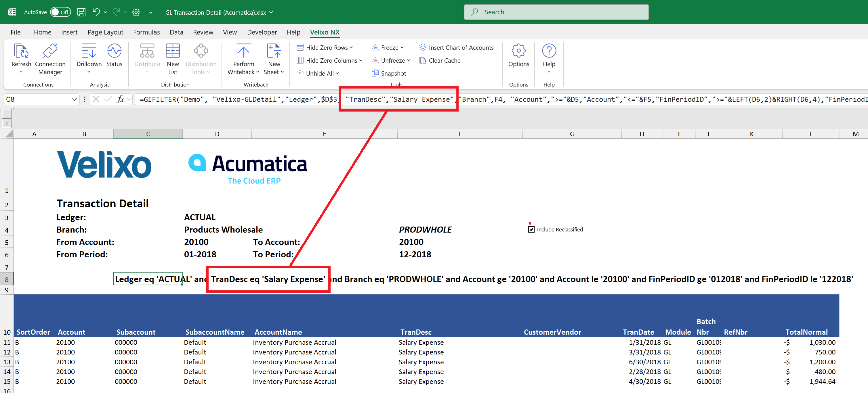This screenshot has height=393, width=868.
Task: Click the Search box in title bar
Action: coord(556,12)
